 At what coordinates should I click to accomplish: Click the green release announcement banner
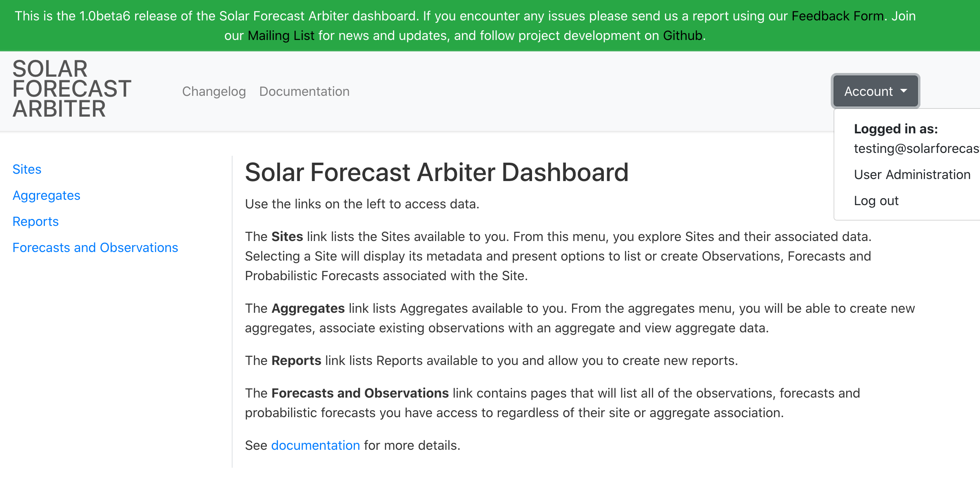coord(490,25)
